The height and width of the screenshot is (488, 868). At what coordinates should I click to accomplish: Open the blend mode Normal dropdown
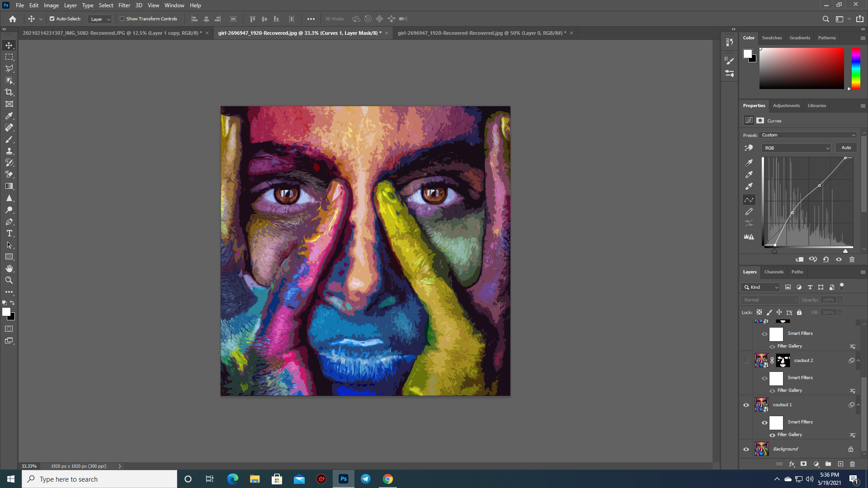tap(770, 300)
